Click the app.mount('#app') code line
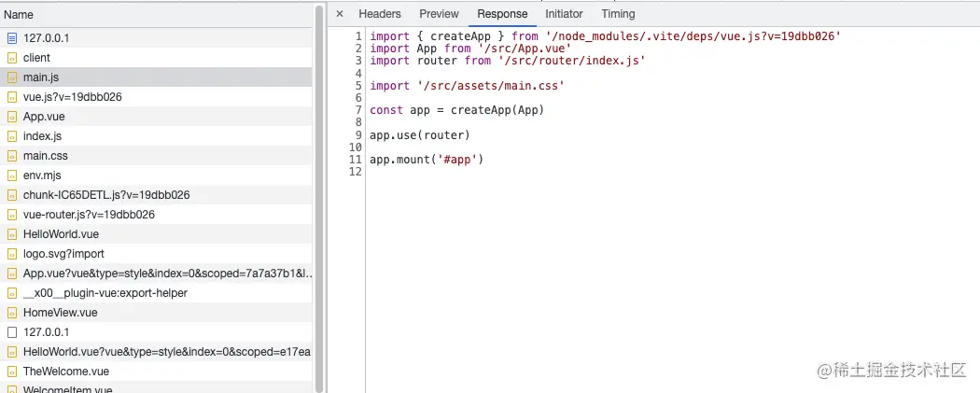980x393 pixels. [427, 160]
